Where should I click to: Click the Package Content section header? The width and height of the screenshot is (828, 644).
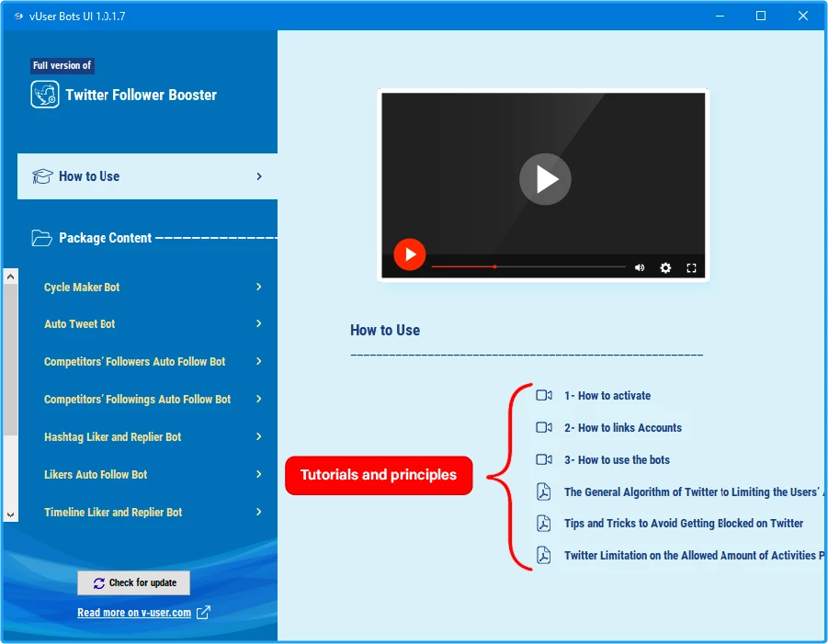click(105, 238)
